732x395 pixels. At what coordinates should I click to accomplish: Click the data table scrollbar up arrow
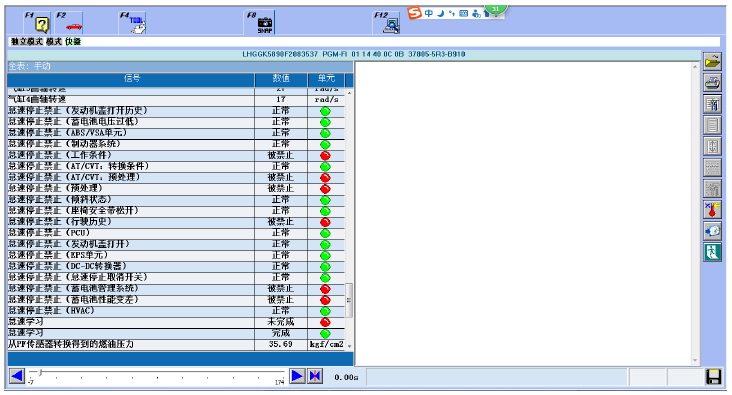[349, 92]
